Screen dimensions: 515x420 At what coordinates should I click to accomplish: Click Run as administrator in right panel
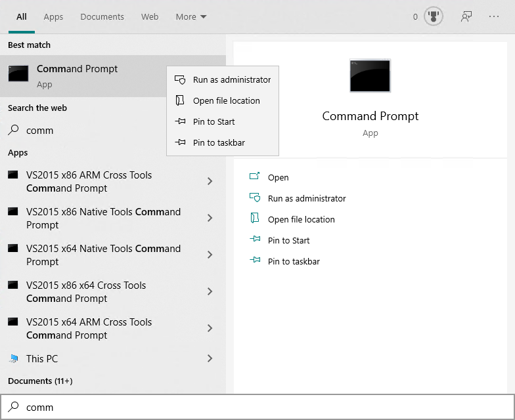(x=307, y=198)
